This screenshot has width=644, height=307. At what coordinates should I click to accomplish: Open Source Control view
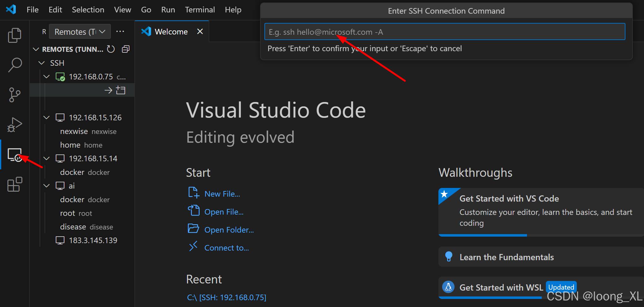click(x=15, y=95)
